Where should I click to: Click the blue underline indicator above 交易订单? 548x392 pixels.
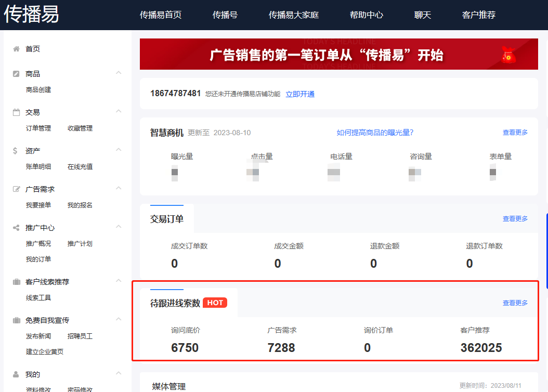[166, 204]
